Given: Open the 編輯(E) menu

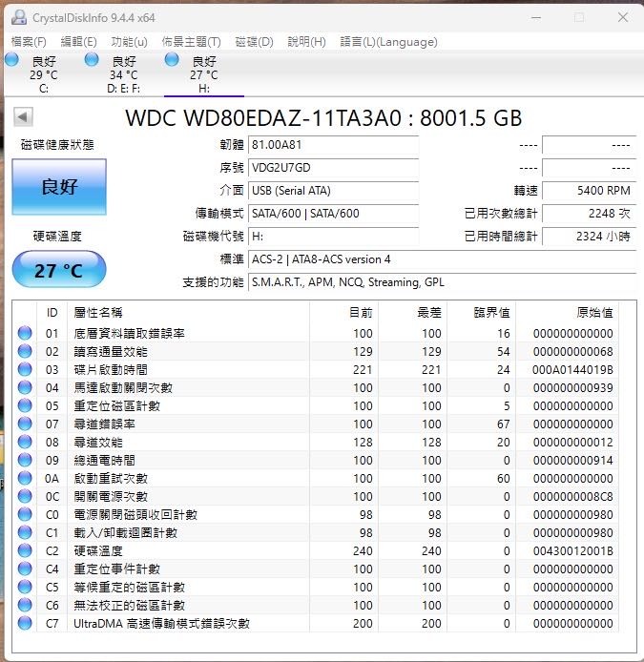Looking at the screenshot, I should [78, 42].
